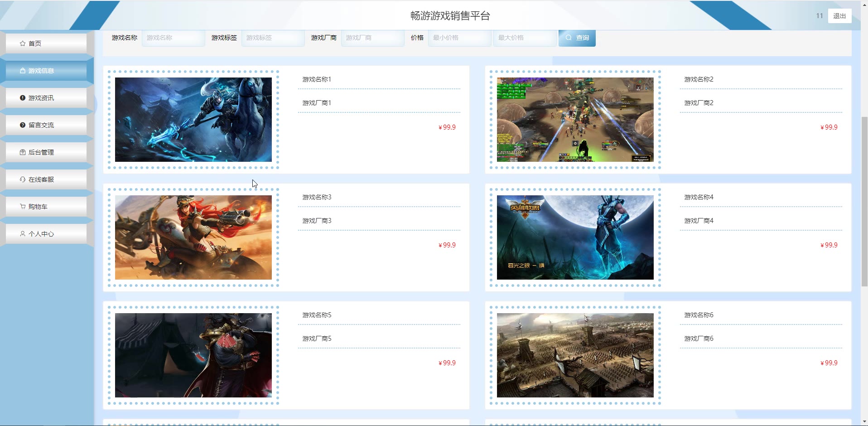Viewport: 868px width, 426px height.
Task: Click the 游戏名称2 title
Action: tap(699, 79)
